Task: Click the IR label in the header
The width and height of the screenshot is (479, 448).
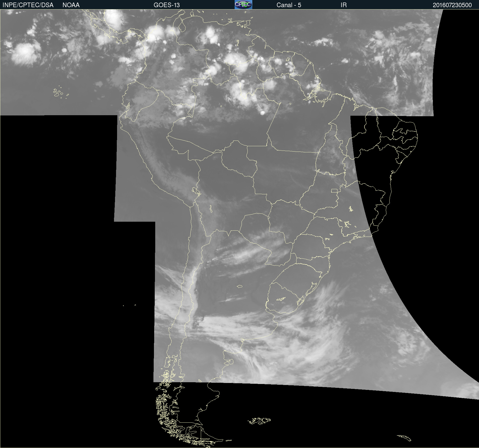Action: 343,5
